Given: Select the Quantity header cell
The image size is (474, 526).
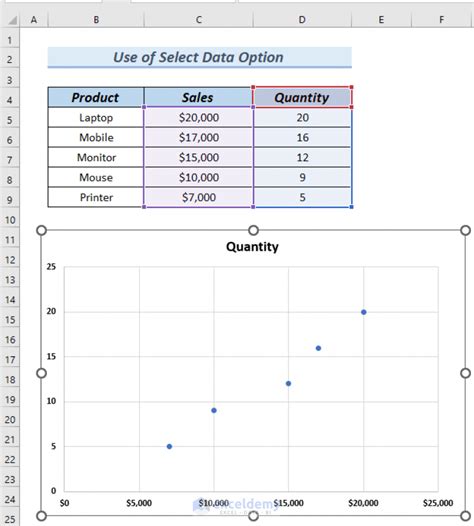Looking at the screenshot, I should point(302,97).
